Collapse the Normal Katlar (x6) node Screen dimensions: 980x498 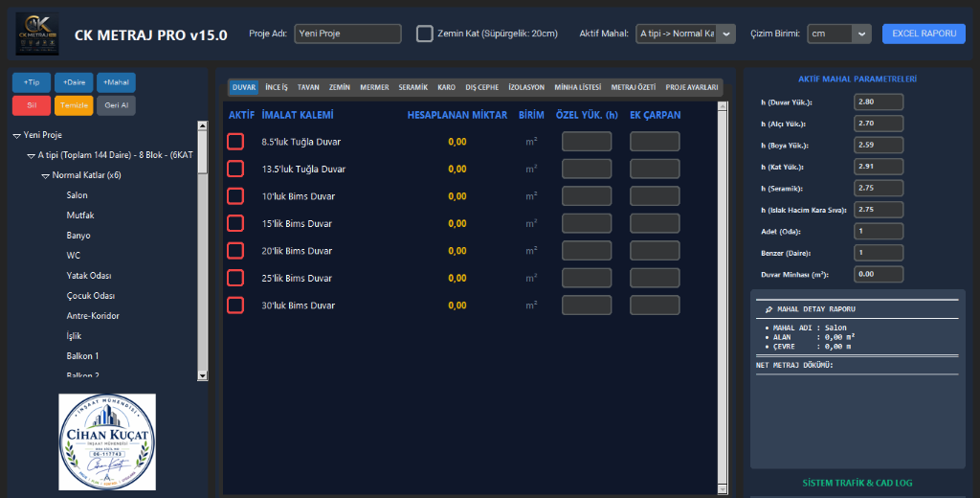pyautogui.click(x=46, y=176)
